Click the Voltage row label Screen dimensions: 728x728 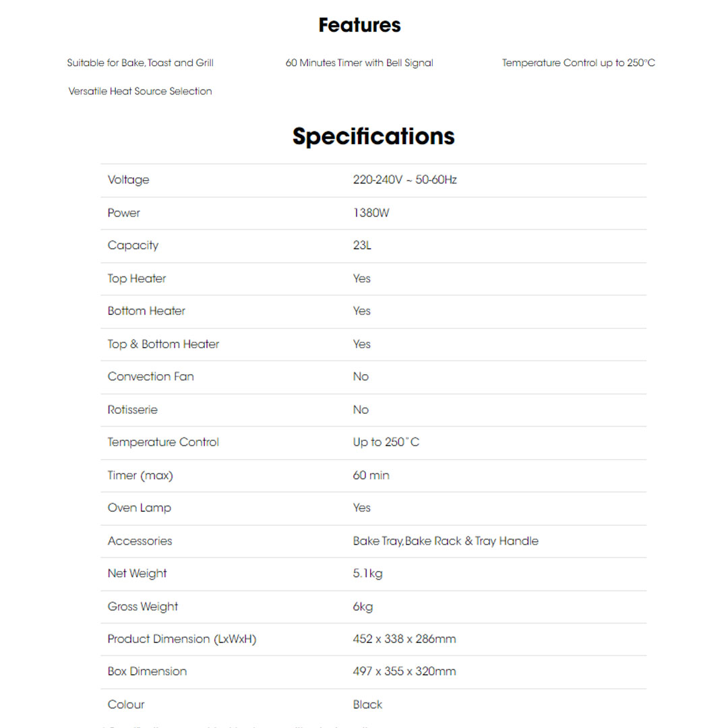(128, 180)
